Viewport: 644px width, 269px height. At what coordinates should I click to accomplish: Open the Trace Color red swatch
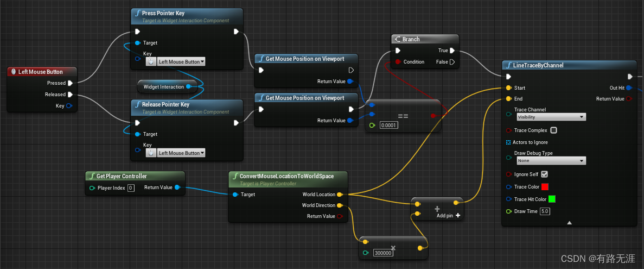545,187
